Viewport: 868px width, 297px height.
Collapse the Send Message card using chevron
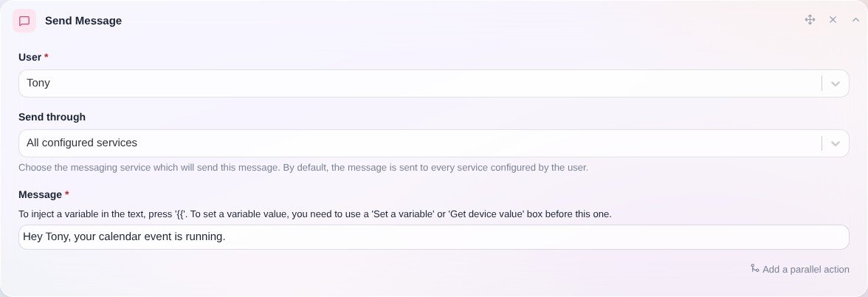[855, 20]
